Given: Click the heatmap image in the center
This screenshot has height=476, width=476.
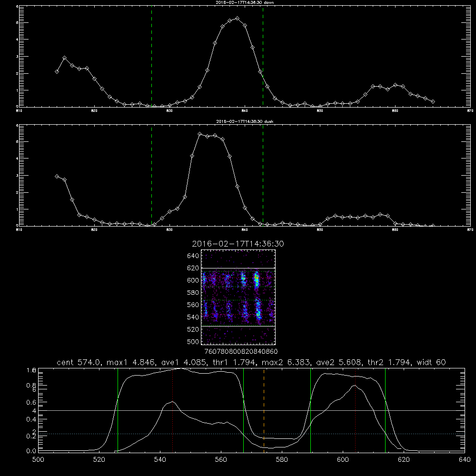Looking at the screenshot, I should click(238, 297).
